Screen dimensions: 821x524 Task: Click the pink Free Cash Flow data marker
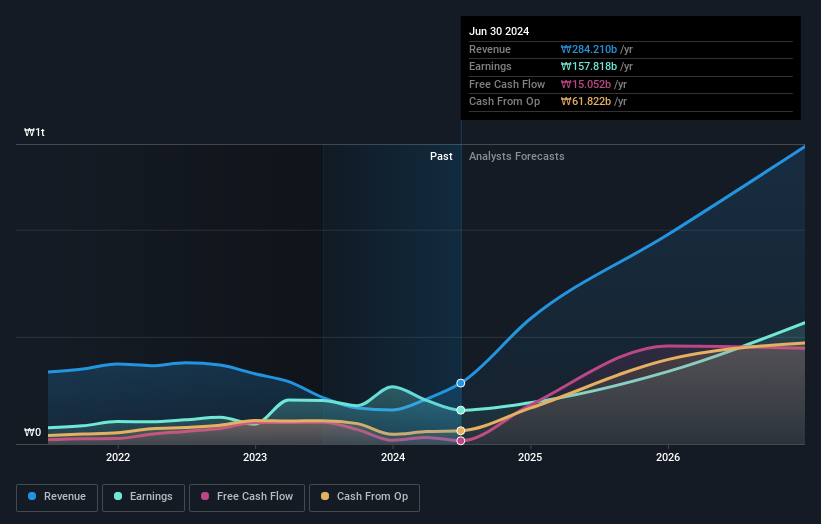461,441
